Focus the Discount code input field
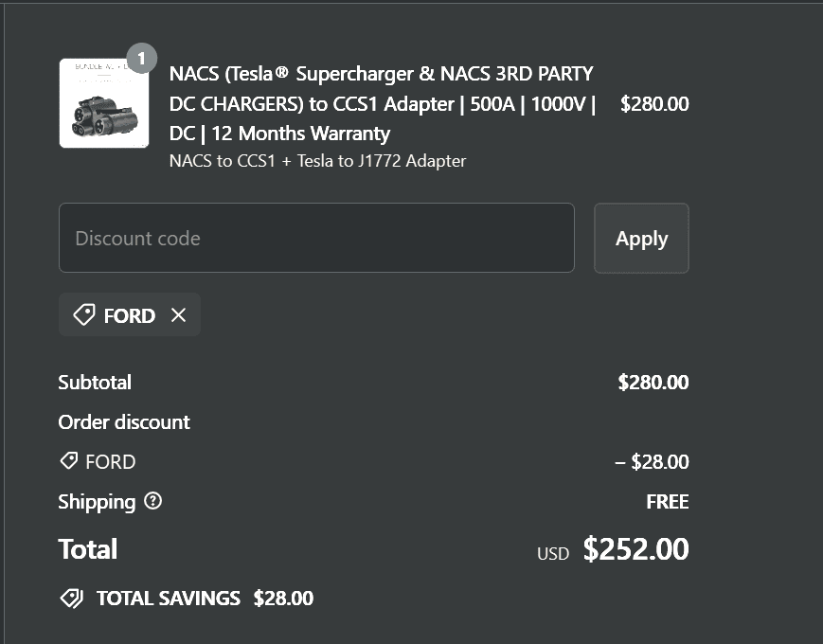 click(x=316, y=238)
